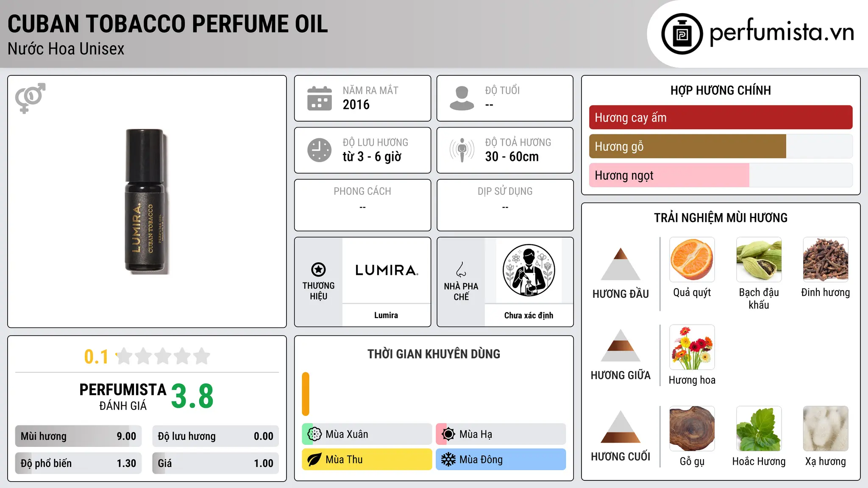Viewport: 868px width, 488px height.
Task: Click the Cuban Tobacco Perfume Oil title
Action: [168, 24]
